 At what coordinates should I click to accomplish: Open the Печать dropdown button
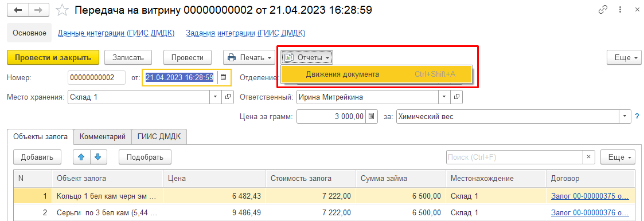[x=249, y=57]
